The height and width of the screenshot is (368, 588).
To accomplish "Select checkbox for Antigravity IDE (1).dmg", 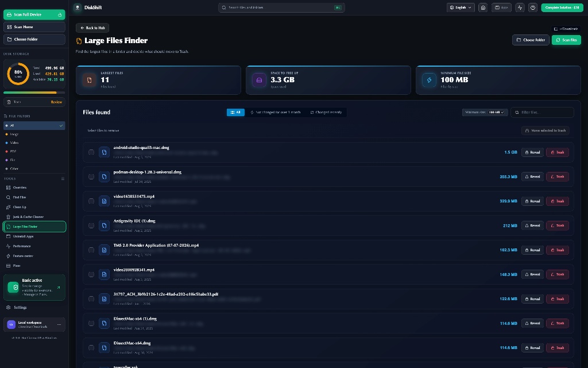I will tap(91, 225).
